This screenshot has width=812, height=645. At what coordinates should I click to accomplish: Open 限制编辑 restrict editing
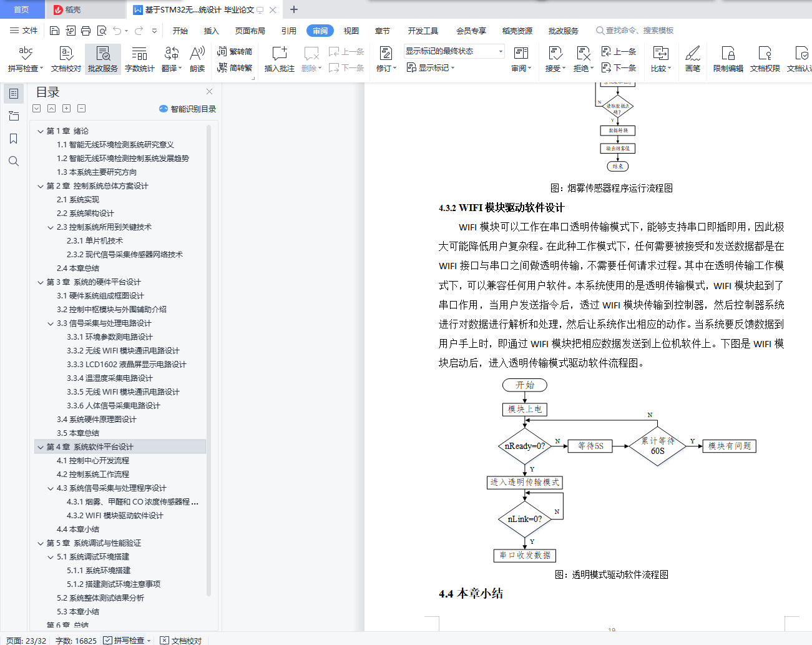[728, 59]
